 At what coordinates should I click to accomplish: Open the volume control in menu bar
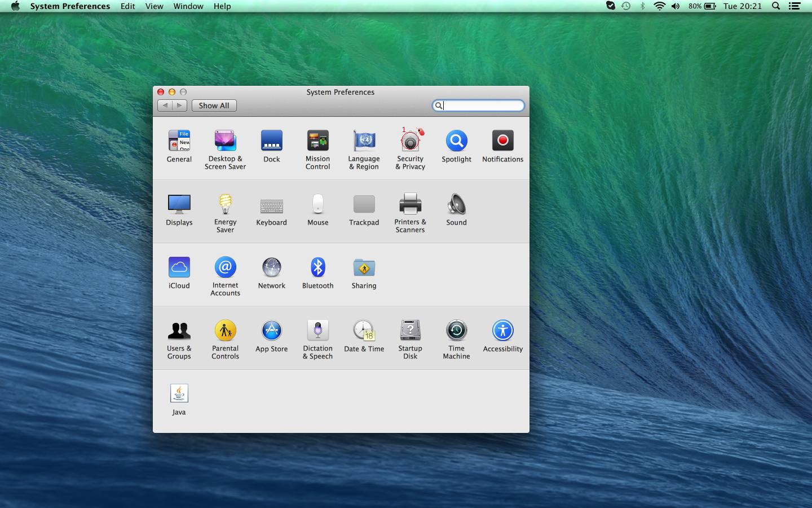pyautogui.click(x=676, y=6)
